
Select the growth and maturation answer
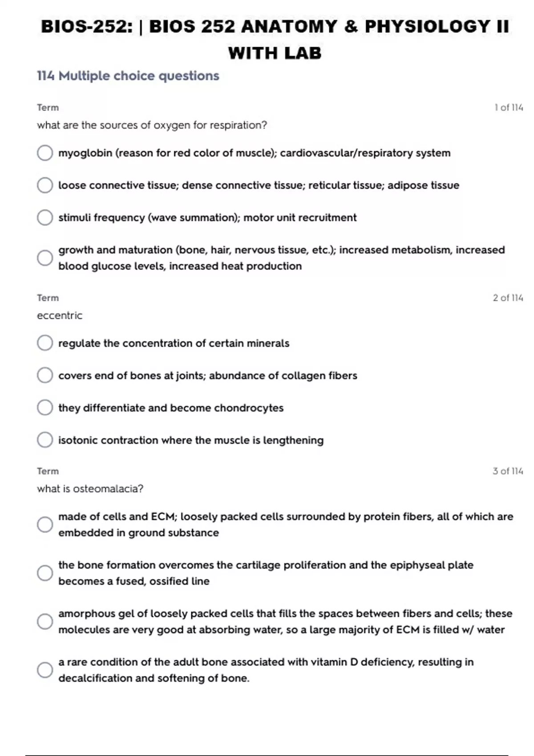click(x=45, y=258)
